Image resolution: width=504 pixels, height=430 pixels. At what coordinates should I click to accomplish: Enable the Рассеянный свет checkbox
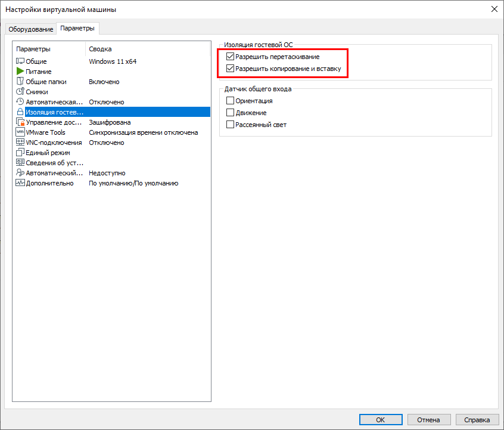pos(230,124)
